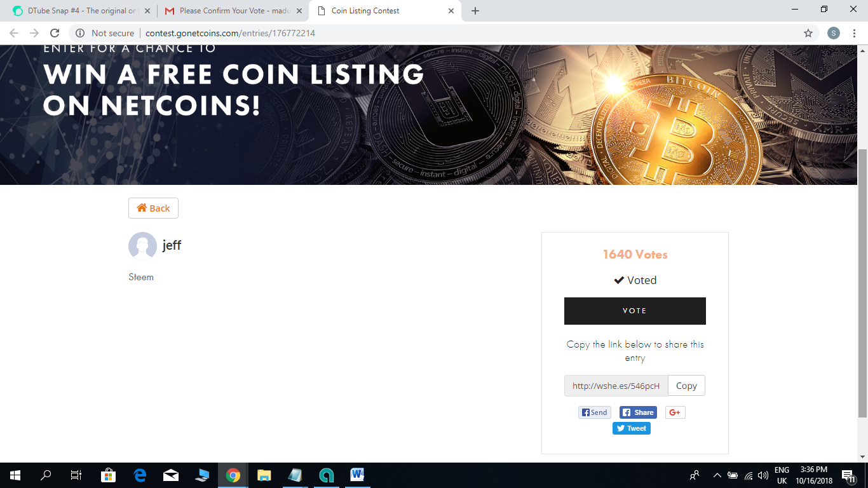Bookmark this page with the star icon
Image resolution: width=868 pixels, height=488 pixels.
[808, 33]
